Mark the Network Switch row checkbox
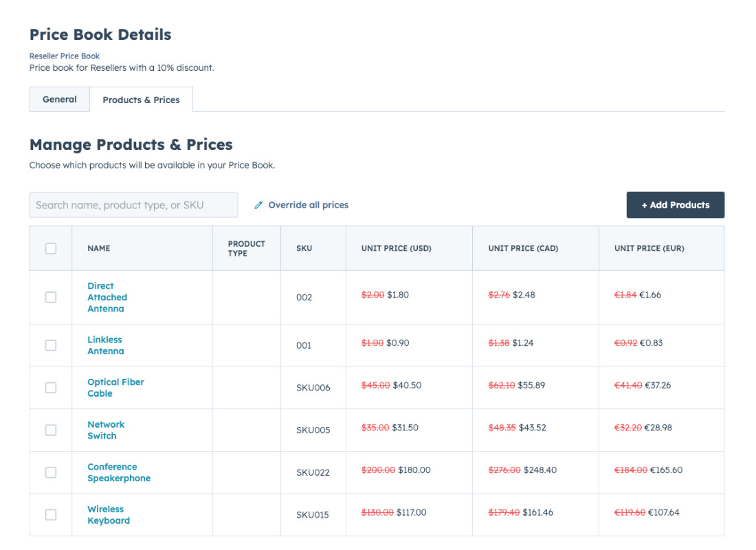Image resolution: width=756 pixels, height=550 pixels. click(51, 430)
